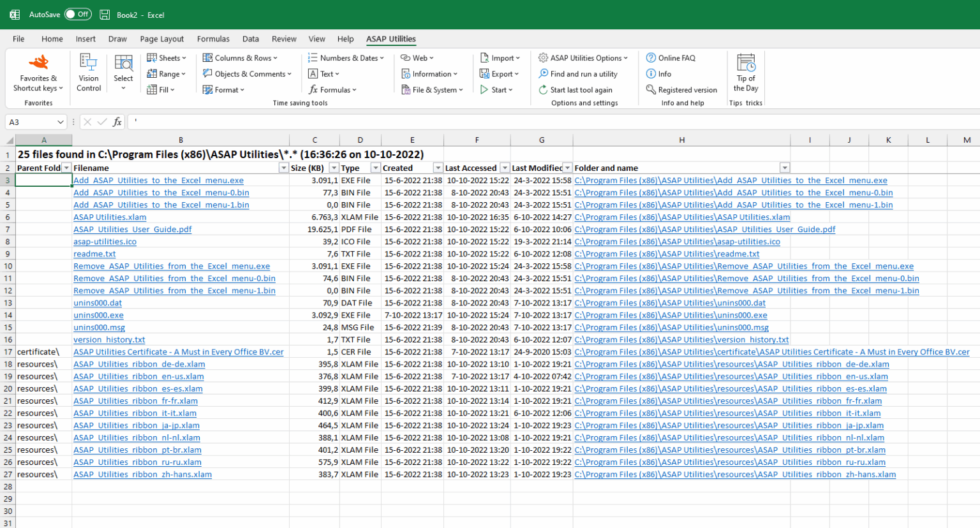
Task: Expand the Columns & Rows menu
Action: pyautogui.click(x=240, y=58)
